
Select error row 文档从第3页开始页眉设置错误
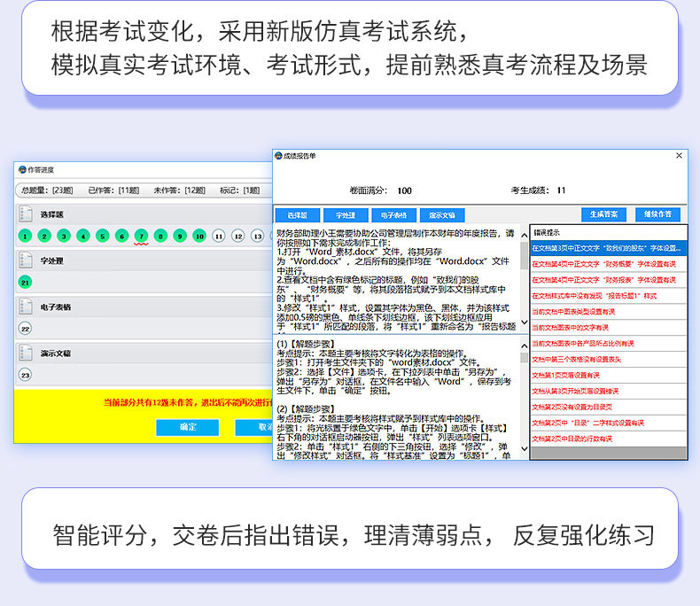click(608, 391)
